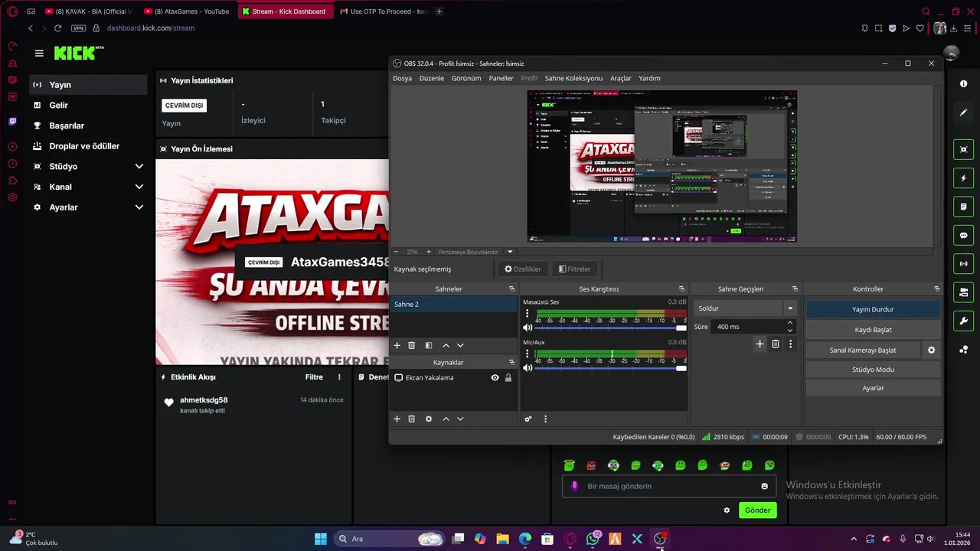This screenshot has height=551, width=980.
Task: Open Mic/Aux three-dot options
Action: tap(527, 354)
